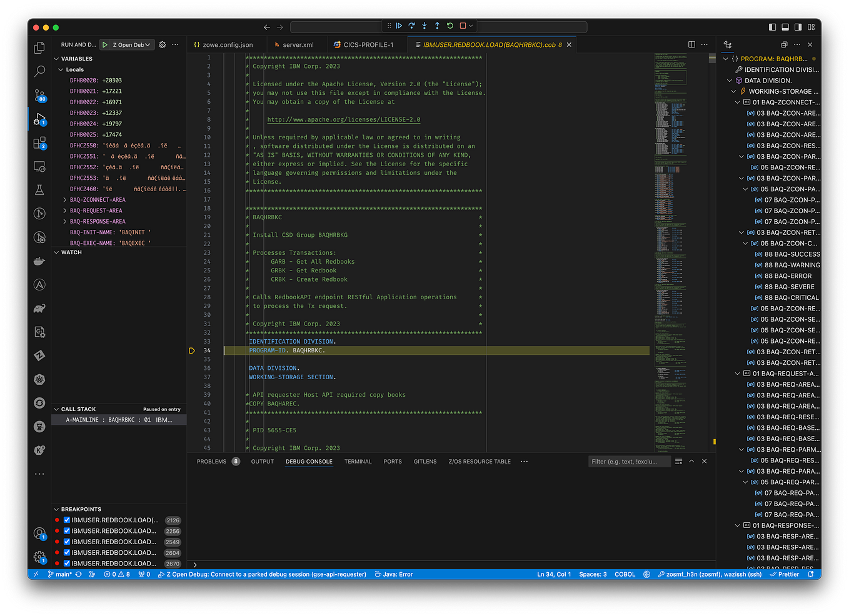Expand the BAQ-CONNECT-AREA variable
This screenshot has height=616, width=849.
pos(64,199)
